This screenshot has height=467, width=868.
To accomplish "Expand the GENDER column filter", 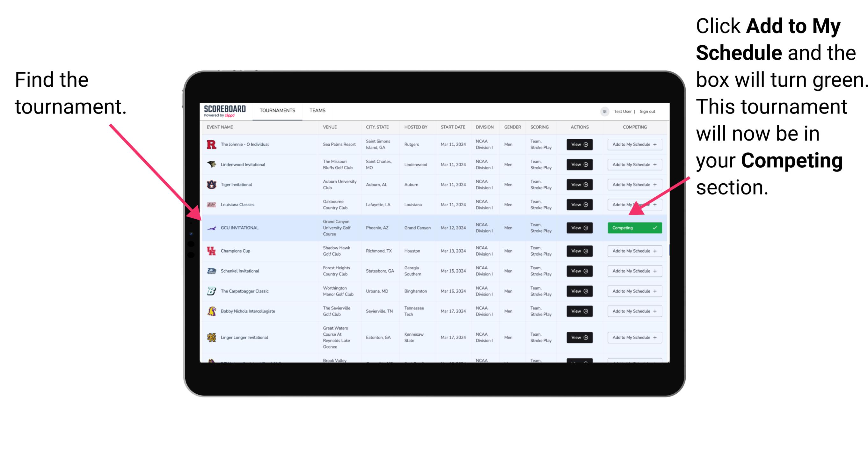I will pos(512,127).
